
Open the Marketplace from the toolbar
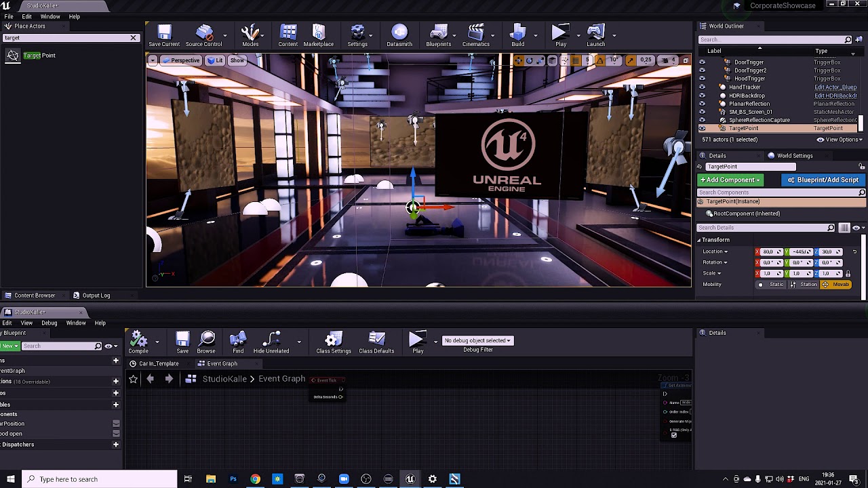tap(319, 36)
